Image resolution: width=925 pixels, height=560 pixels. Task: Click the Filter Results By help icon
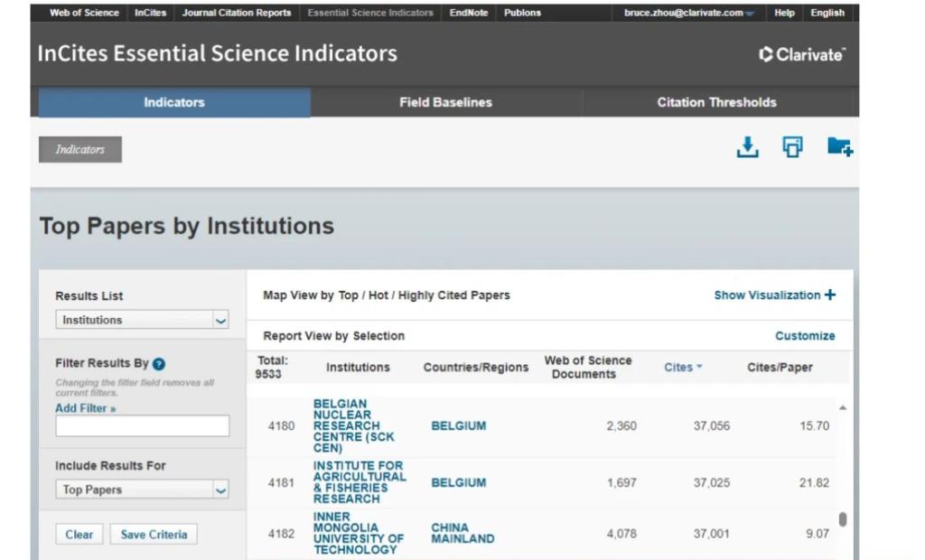(159, 364)
